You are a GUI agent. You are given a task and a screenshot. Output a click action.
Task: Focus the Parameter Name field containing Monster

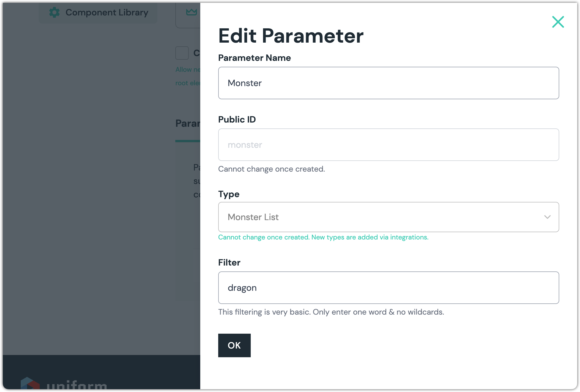pos(388,83)
